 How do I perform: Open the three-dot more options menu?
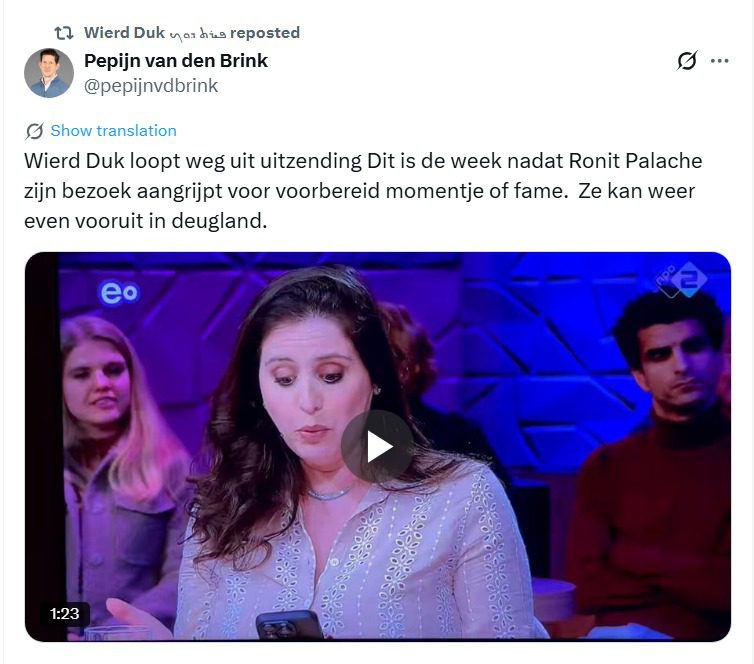[x=719, y=61]
